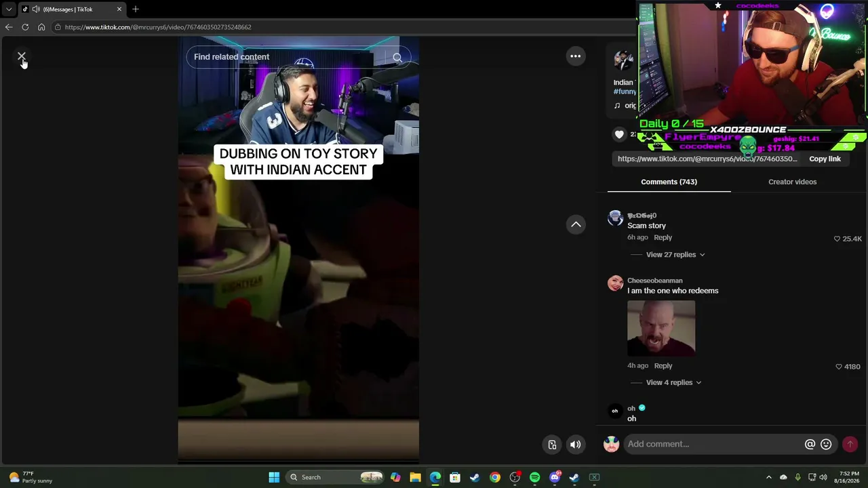Click the Steam icon beside Microsoft Store
This screenshot has width=868, height=488.
click(475, 477)
